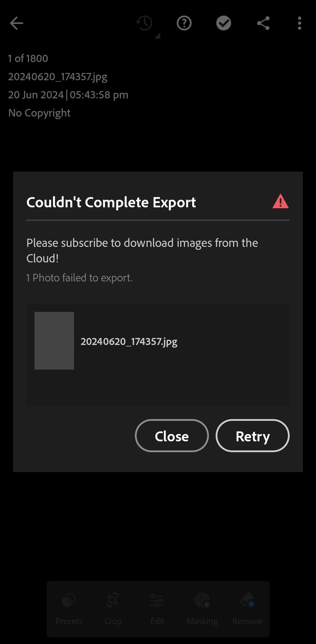Click the '1 of 1800' photo counter

[28, 59]
